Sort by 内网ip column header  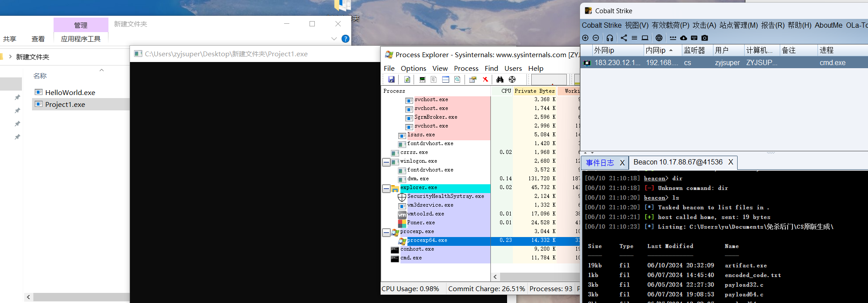click(663, 50)
